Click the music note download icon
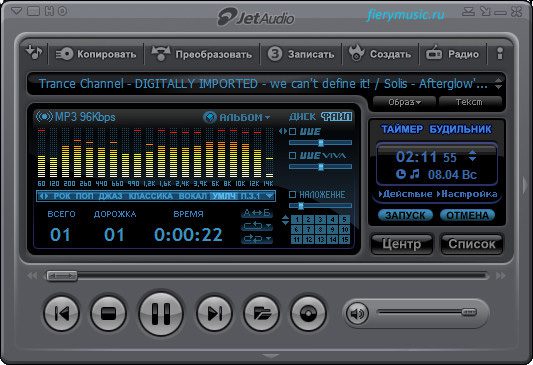This screenshot has width=533, height=365. pyautogui.click(x=34, y=53)
